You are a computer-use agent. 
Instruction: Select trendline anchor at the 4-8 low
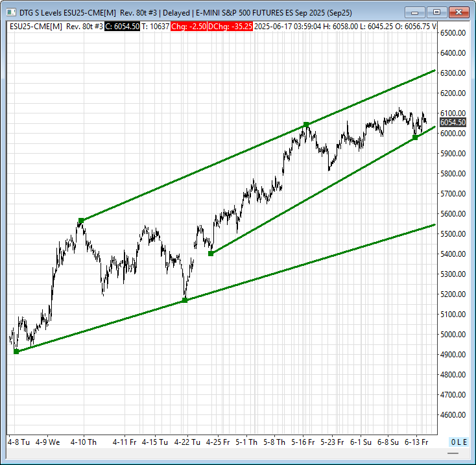(16, 352)
